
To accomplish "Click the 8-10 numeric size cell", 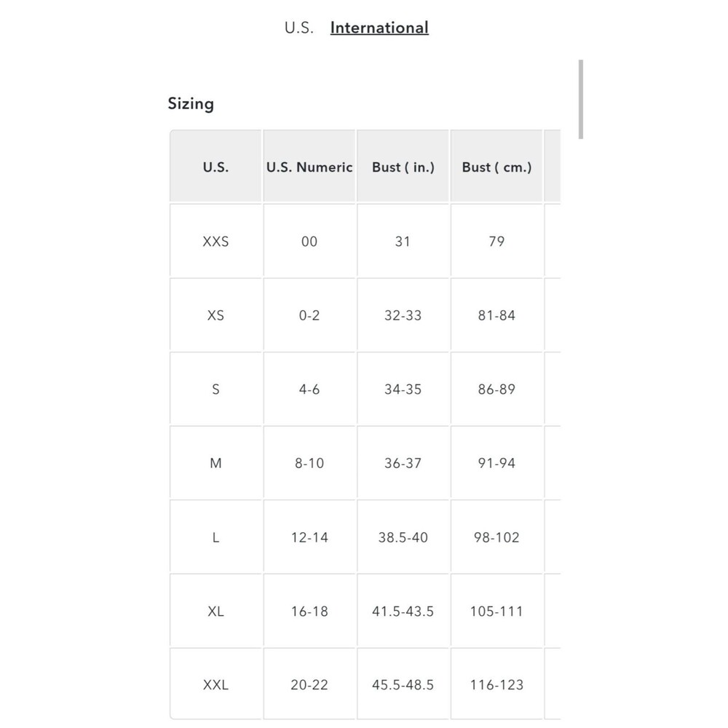I will coord(309,462).
